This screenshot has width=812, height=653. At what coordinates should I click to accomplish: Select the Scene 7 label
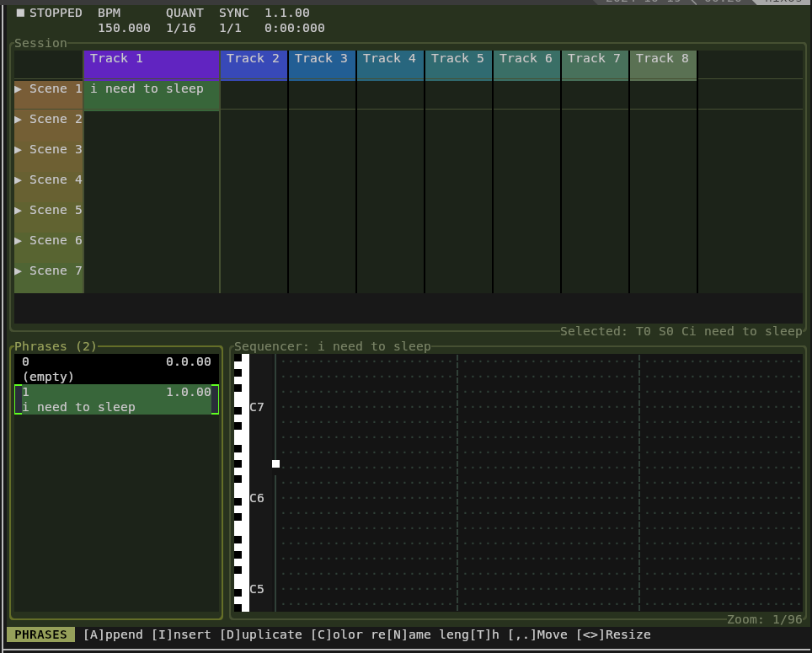pyautogui.click(x=56, y=270)
